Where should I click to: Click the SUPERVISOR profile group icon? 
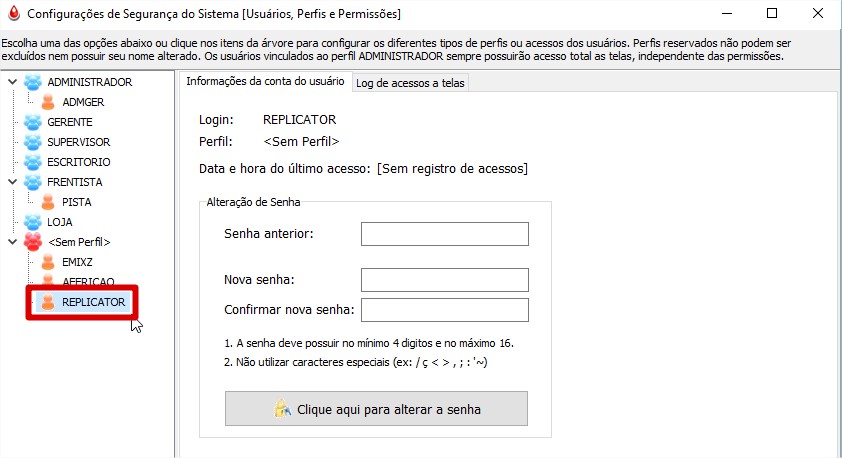tap(33, 142)
